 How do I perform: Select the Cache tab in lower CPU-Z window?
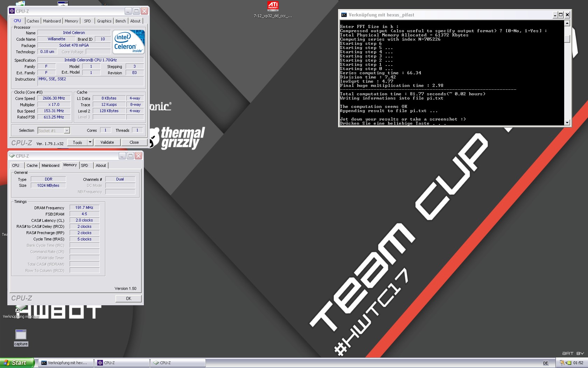point(32,165)
